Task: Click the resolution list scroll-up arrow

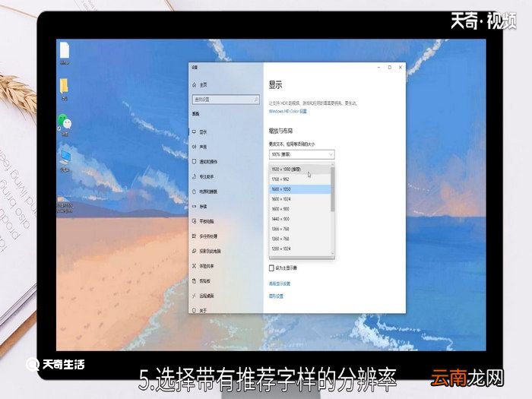Action: tap(333, 165)
